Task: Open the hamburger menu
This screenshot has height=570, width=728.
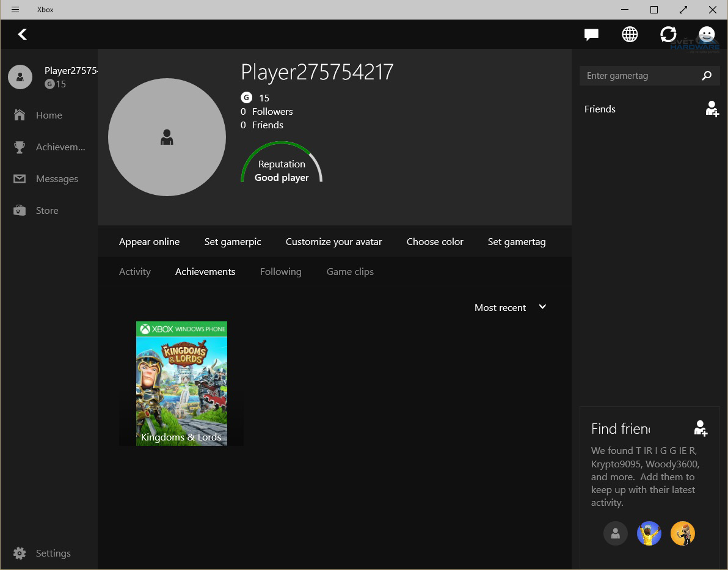Action: [x=15, y=10]
